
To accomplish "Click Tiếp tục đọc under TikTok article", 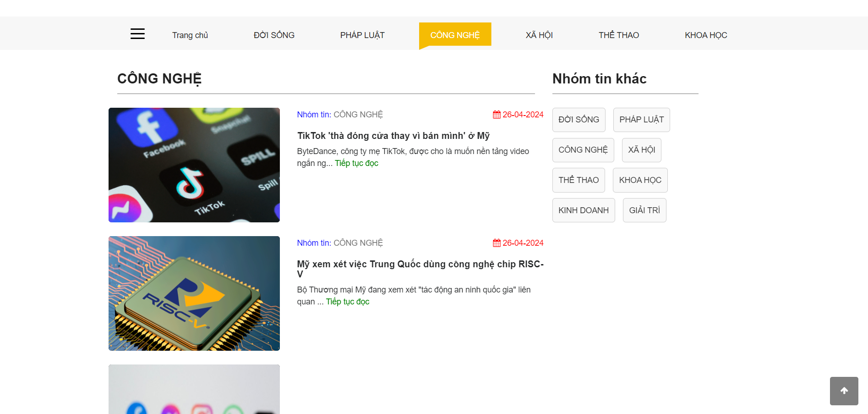I will (356, 163).
